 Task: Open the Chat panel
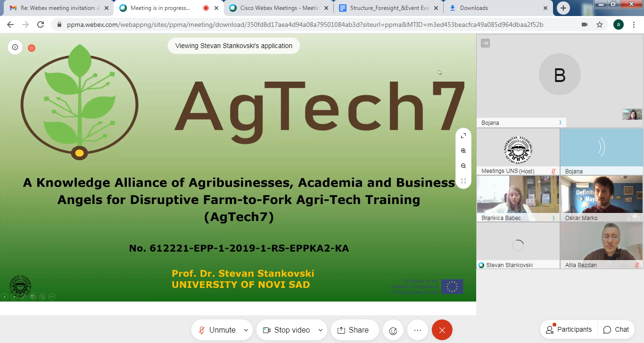[x=616, y=330]
